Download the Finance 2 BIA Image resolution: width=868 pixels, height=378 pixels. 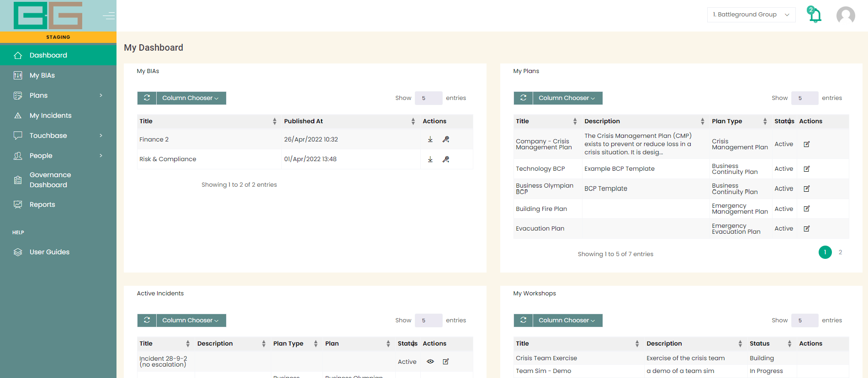(x=430, y=139)
